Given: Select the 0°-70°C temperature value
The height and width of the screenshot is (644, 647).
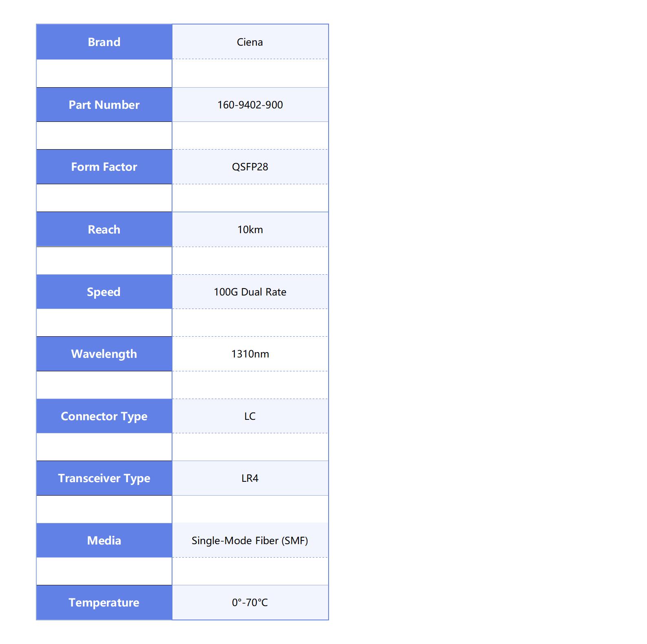Looking at the screenshot, I should [250, 602].
